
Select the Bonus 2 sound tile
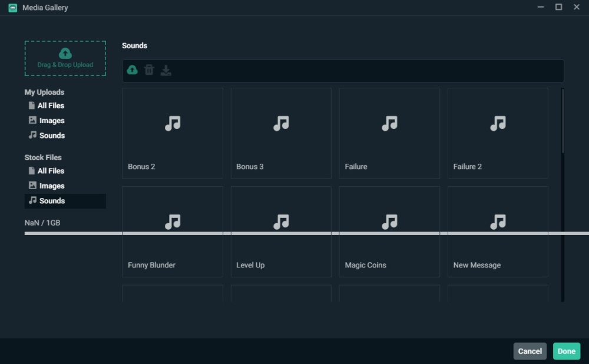[x=173, y=133]
